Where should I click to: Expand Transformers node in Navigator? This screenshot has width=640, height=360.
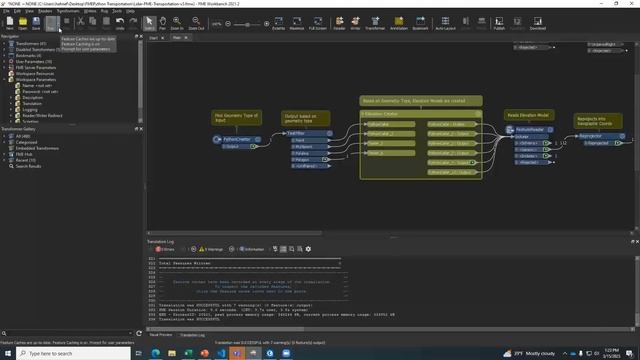pos(4,44)
